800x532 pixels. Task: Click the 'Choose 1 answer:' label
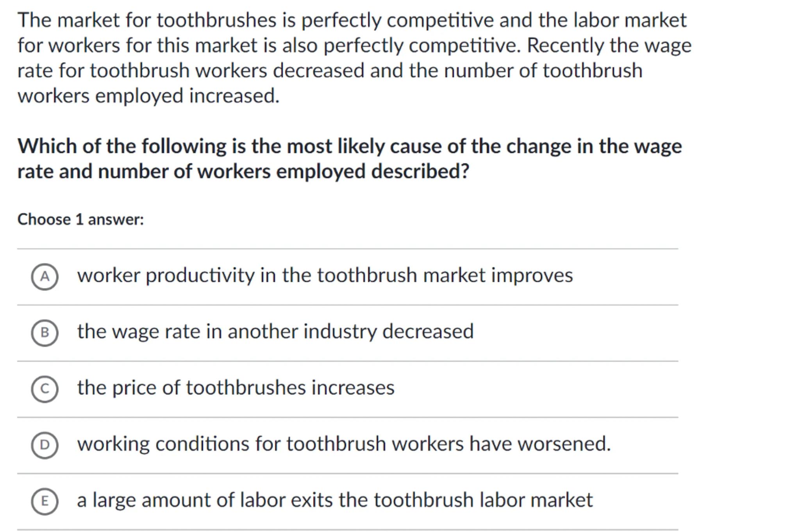click(x=80, y=220)
